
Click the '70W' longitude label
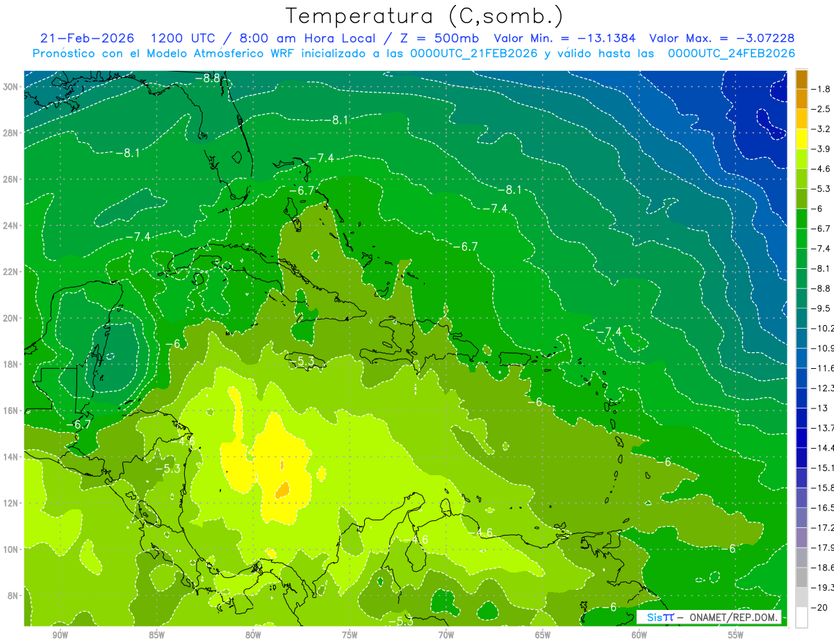pyautogui.click(x=446, y=635)
